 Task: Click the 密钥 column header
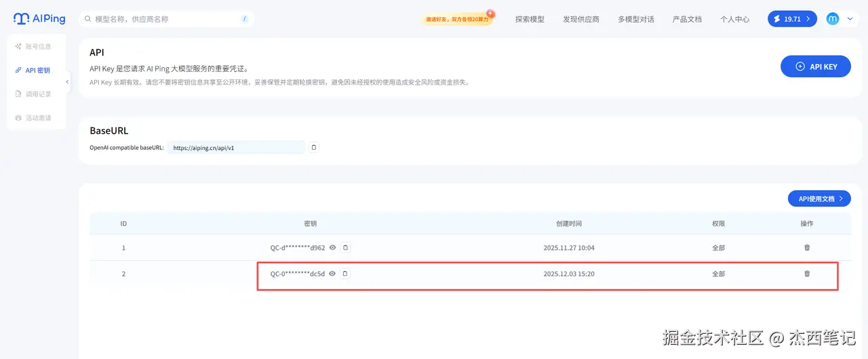[x=311, y=223]
